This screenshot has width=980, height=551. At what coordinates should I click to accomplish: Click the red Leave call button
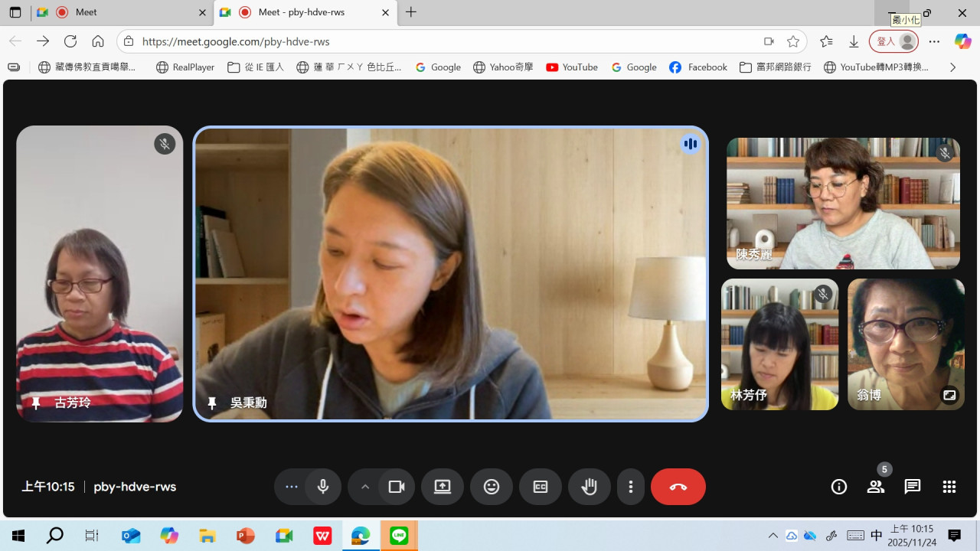[x=678, y=487]
